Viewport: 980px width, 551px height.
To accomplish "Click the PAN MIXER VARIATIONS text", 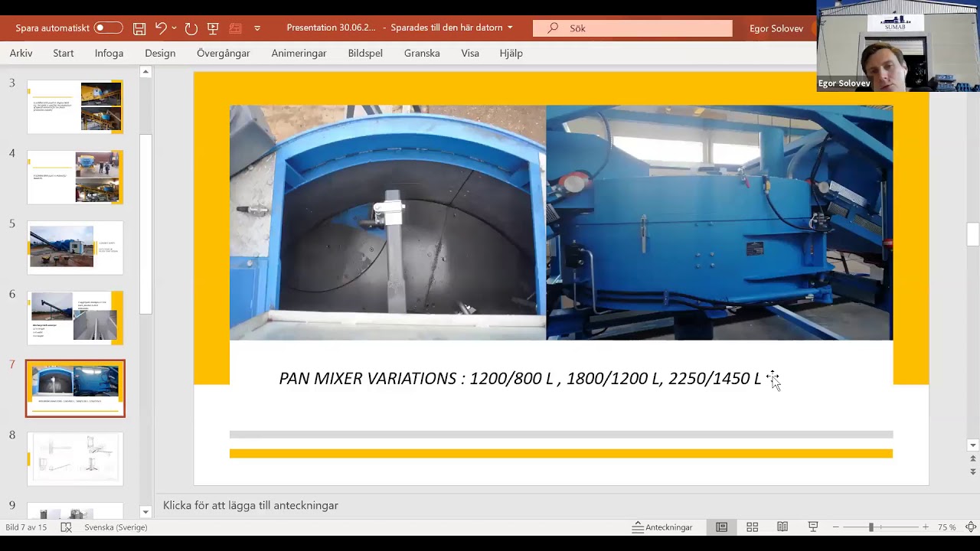I will coord(520,378).
